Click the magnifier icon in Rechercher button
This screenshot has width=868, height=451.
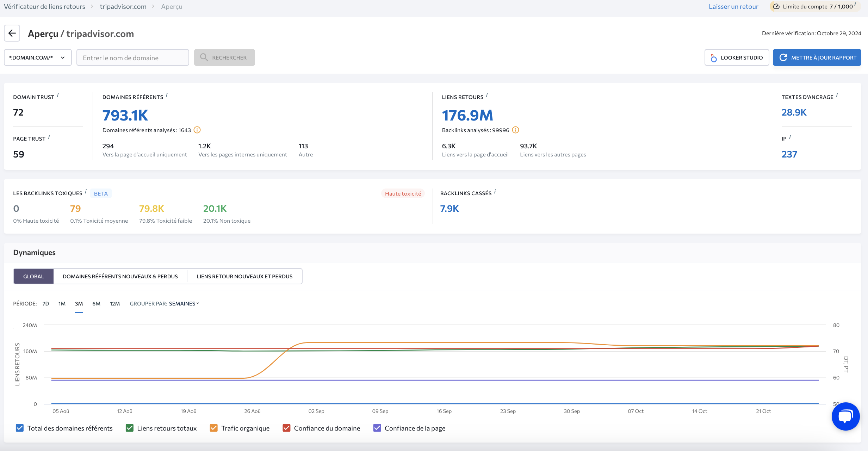coord(204,57)
